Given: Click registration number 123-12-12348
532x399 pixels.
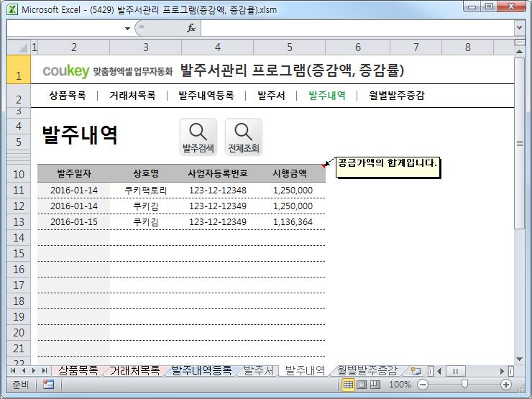Looking at the screenshot, I should tap(218, 191).
